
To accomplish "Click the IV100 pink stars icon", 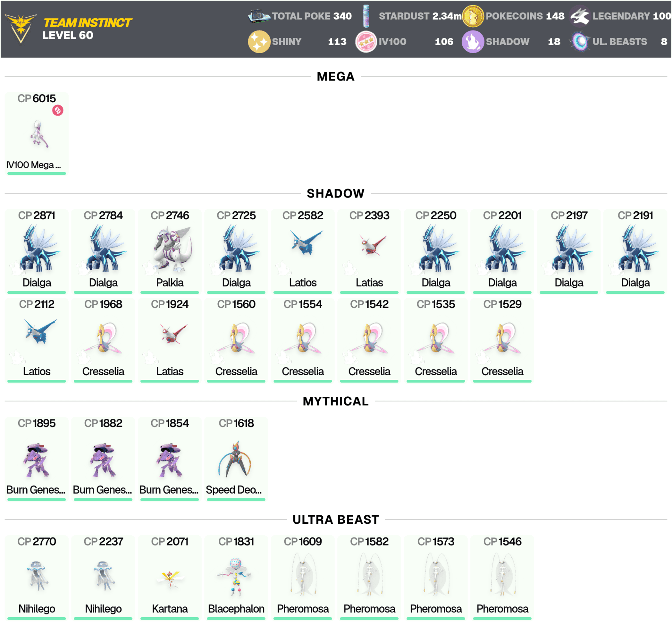I will tap(366, 42).
